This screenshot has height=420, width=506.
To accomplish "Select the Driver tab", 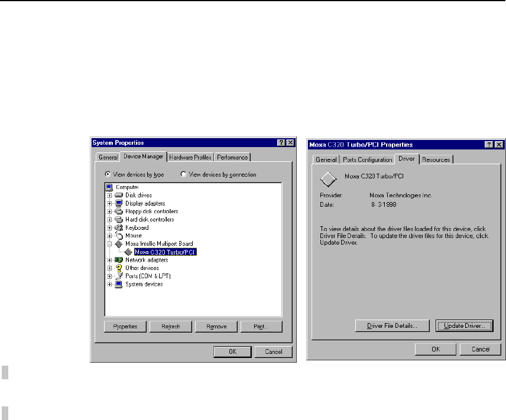I will [x=407, y=159].
